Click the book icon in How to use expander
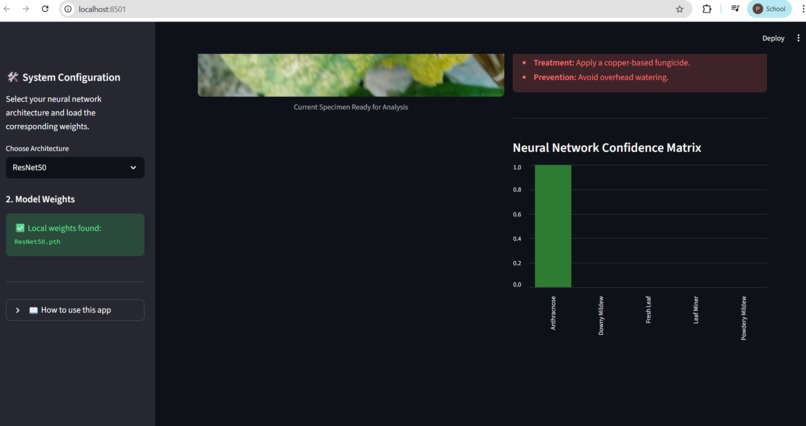 tap(33, 310)
